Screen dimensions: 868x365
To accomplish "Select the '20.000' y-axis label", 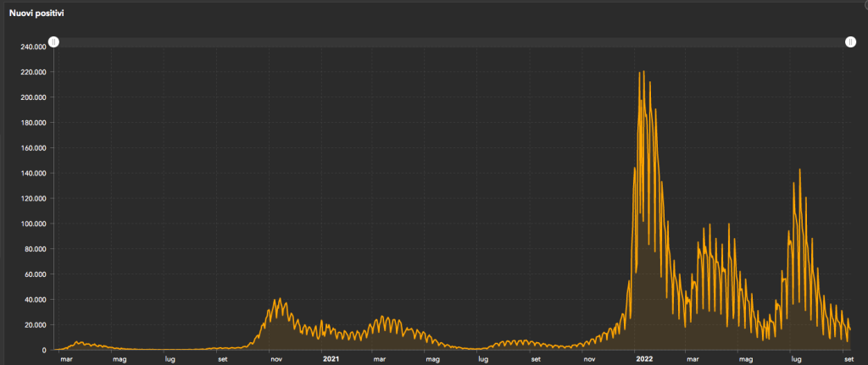I will tap(35, 325).
